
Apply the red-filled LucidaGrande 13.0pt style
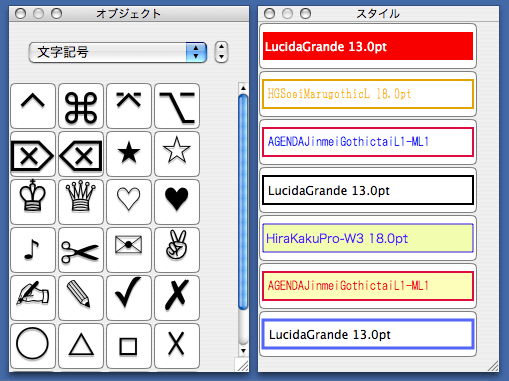tap(368, 46)
